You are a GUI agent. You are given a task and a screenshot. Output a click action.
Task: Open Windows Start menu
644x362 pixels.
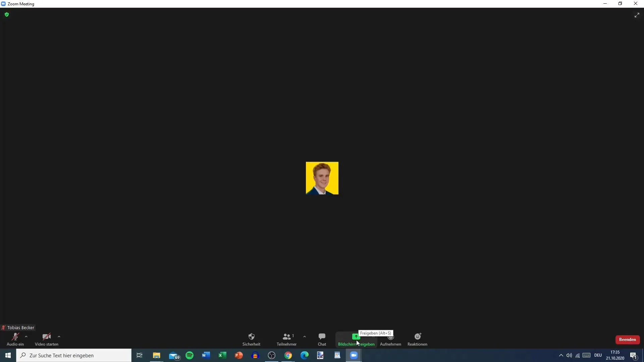(7, 355)
